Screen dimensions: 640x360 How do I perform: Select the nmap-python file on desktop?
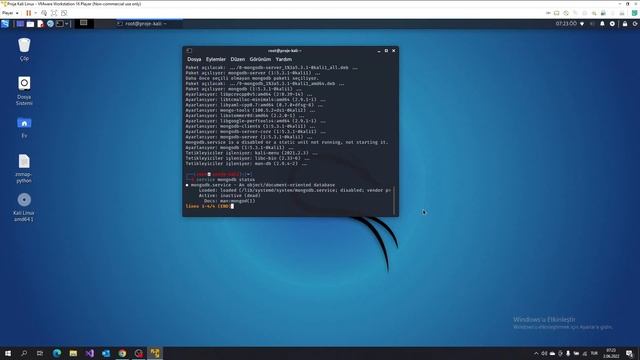pyautogui.click(x=24, y=168)
